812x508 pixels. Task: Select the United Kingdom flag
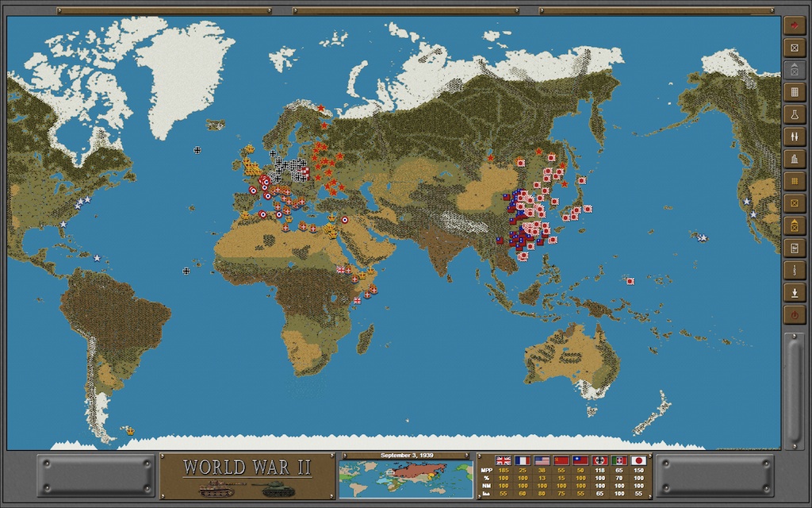tap(503, 460)
